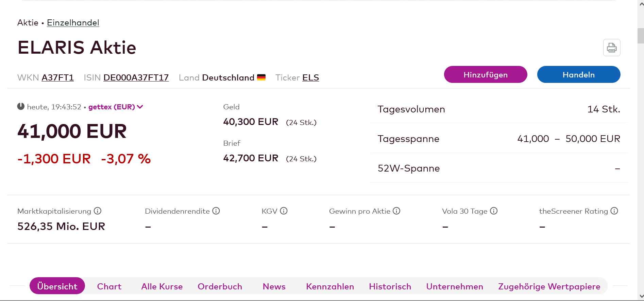
Task: Click the clock icon beside heute timestamp
Action: (21, 107)
